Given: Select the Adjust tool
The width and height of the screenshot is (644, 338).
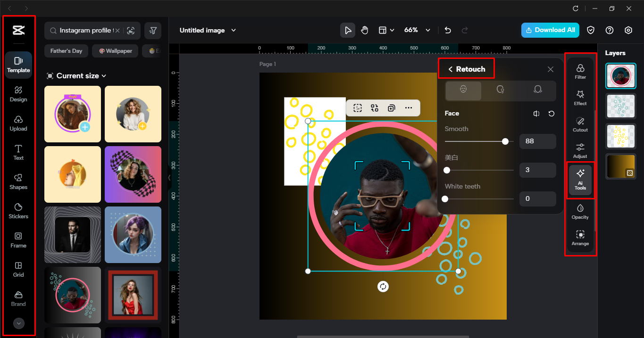Looking at the screenshot, I should tap(580, 150).
